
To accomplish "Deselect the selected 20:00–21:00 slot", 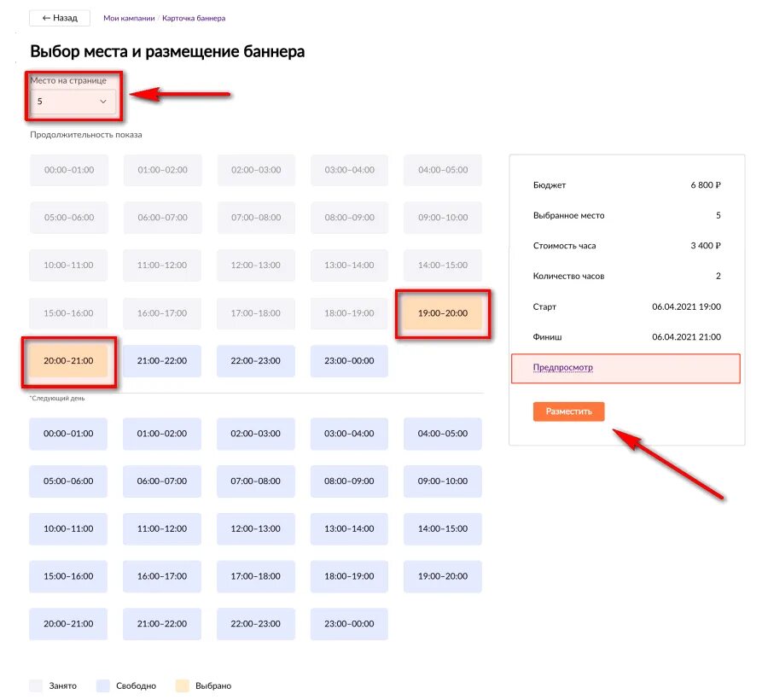I will tap(68, 360).
